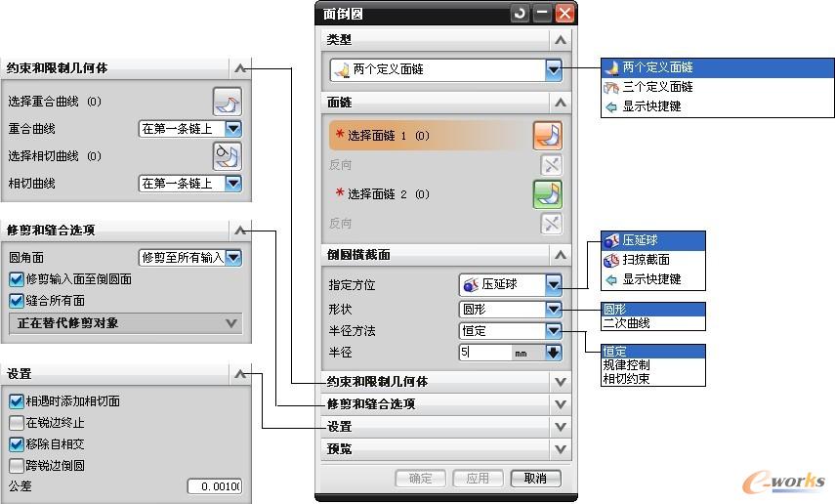Click the 公差 tolerance input field
This screenshot has height=504, width=835.
[214, 486]
